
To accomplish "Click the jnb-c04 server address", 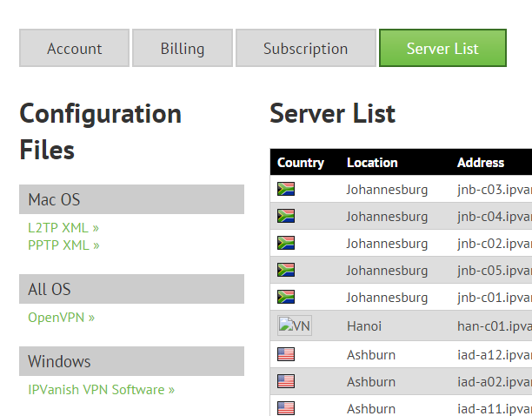I will click(x=495, y=217).
